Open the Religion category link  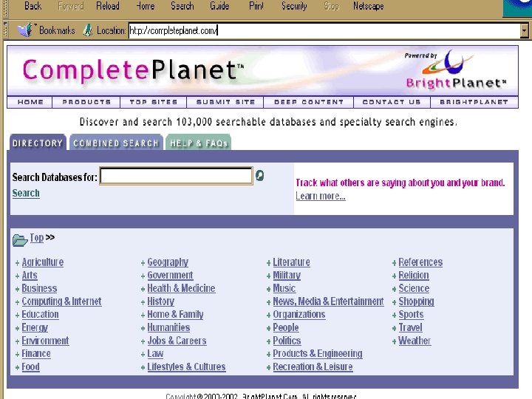pyautogui.click(x=413, y=276)
